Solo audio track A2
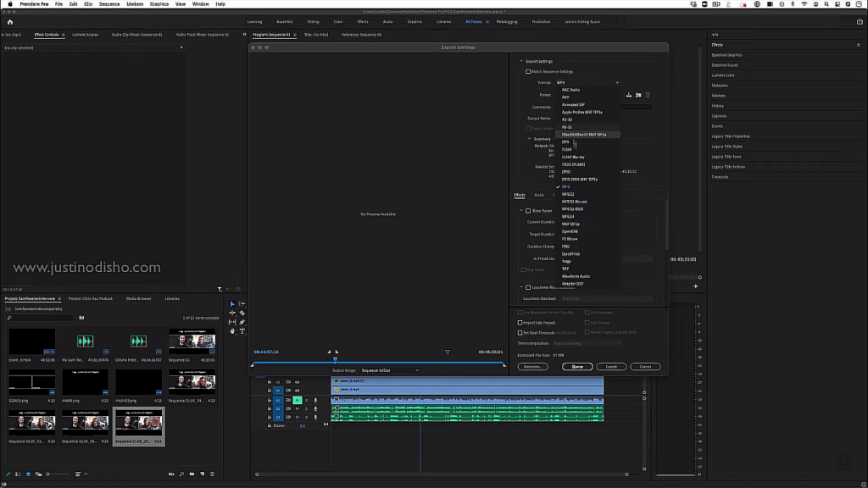The width and height of the screenshot is (868, 488). click(306, 409)
